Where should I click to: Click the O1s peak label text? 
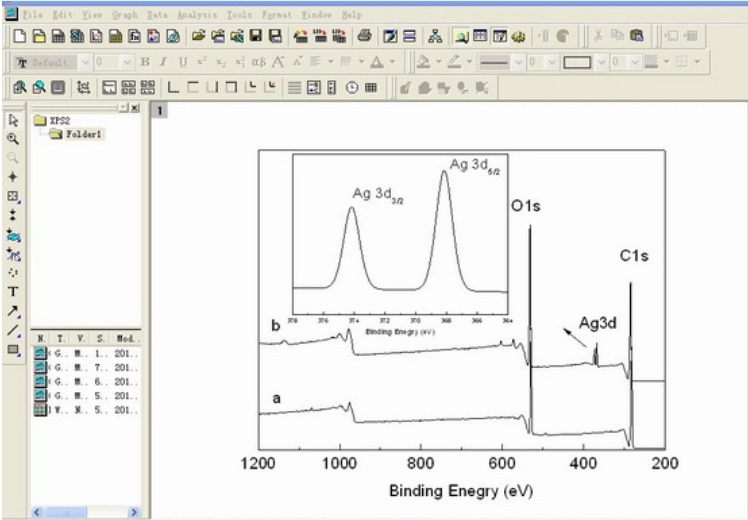(x=526, y=206)
